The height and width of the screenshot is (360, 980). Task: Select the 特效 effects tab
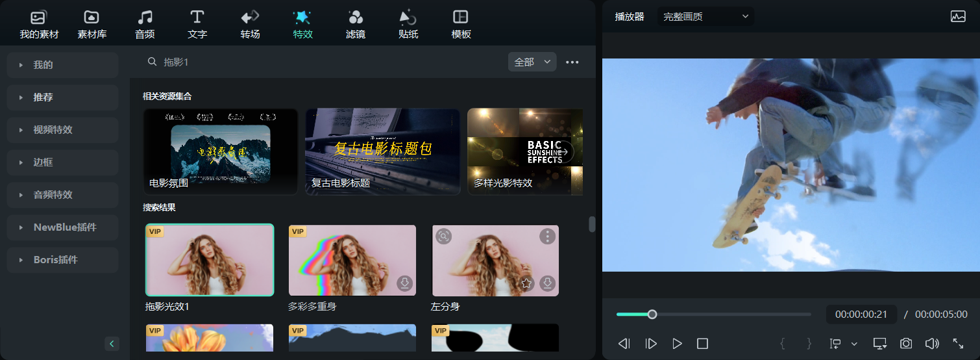pyautogui.click(x=302, y=25)
